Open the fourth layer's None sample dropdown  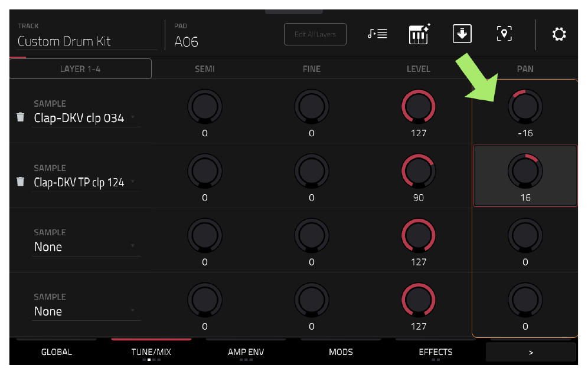pyautogui.click(x=86, y=311)
